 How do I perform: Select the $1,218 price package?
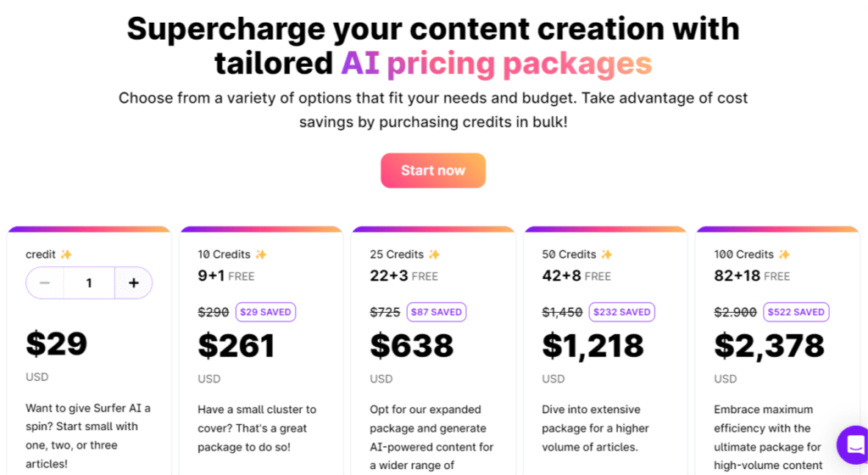593,347
